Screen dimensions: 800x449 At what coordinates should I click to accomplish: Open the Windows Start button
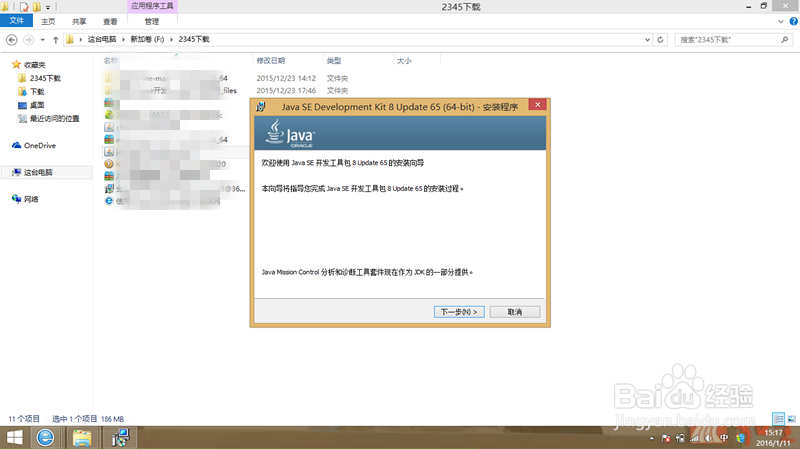coord(14,438)
